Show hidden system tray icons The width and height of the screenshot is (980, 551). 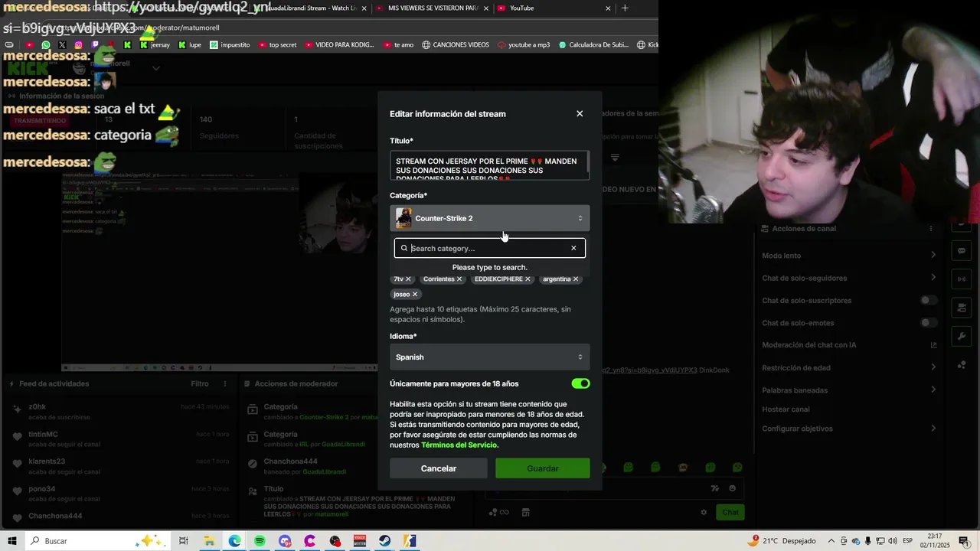coord(831,541)
